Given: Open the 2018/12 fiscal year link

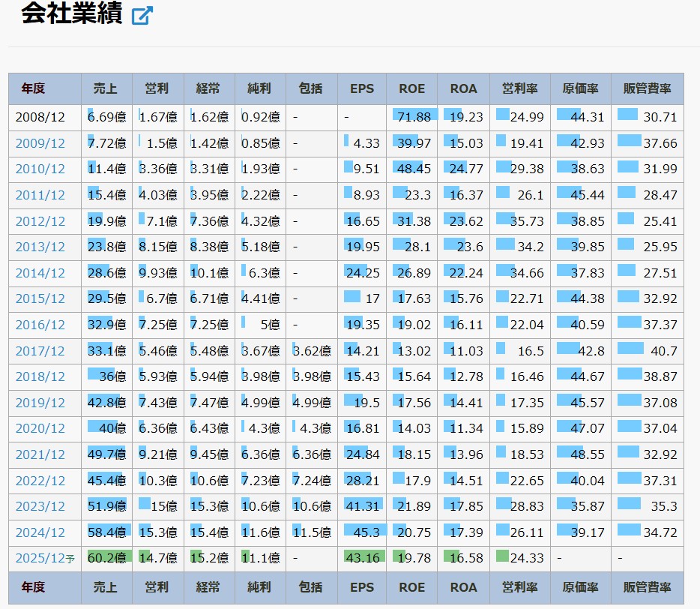Looking at the screenshot, I should coord(40,376).
